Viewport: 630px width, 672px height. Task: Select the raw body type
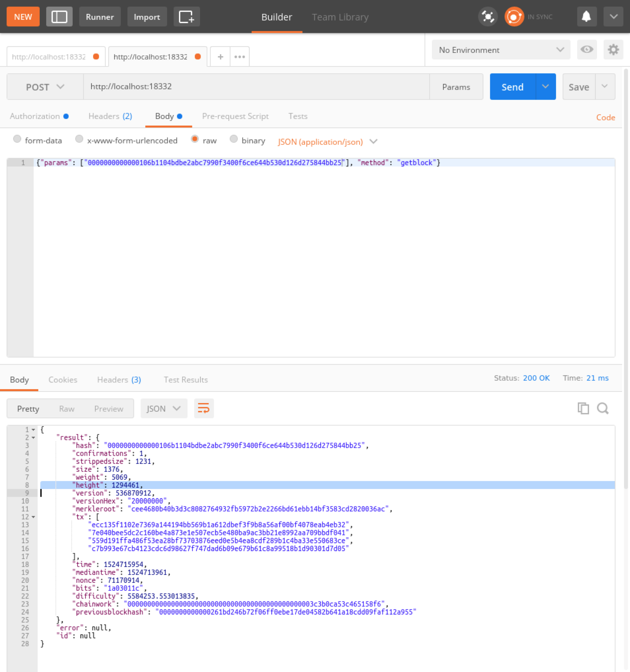(x=194, y=139)
